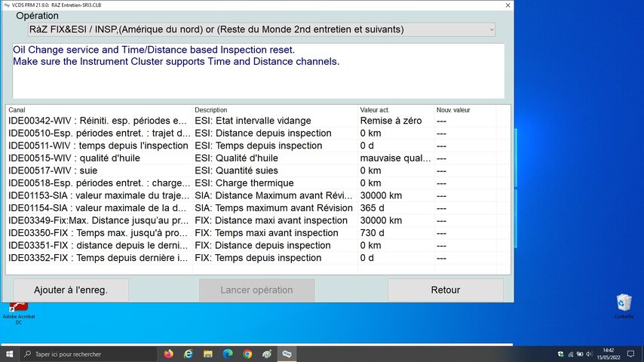Image resolution: width=644 pixels, height=362 pixels.
Task: Select row IDE03350-FIX Temps max.
Action: click(258, 233)
